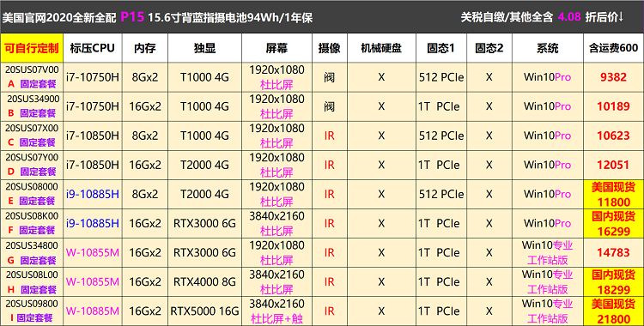Click RTX3000 6G in the 20SUS08K00 row

[x=205, y=223]
